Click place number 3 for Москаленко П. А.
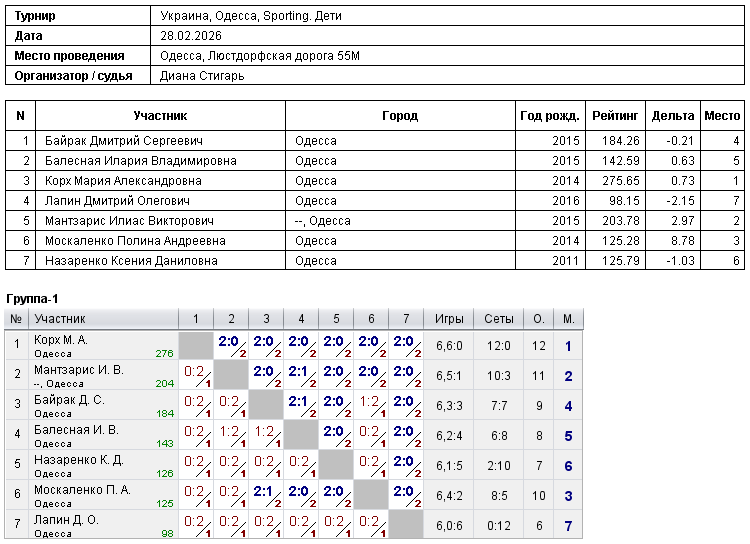Viewport: 750px width, 544px height. coord(568,496)
